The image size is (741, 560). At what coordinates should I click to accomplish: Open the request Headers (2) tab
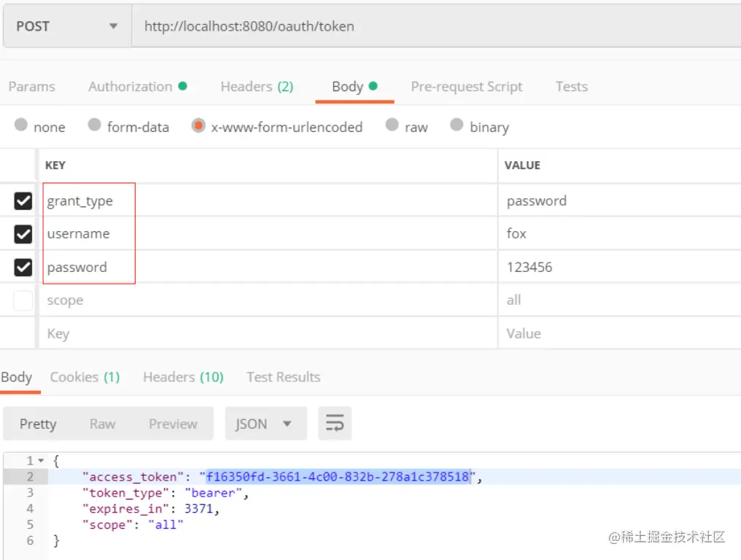257,87
